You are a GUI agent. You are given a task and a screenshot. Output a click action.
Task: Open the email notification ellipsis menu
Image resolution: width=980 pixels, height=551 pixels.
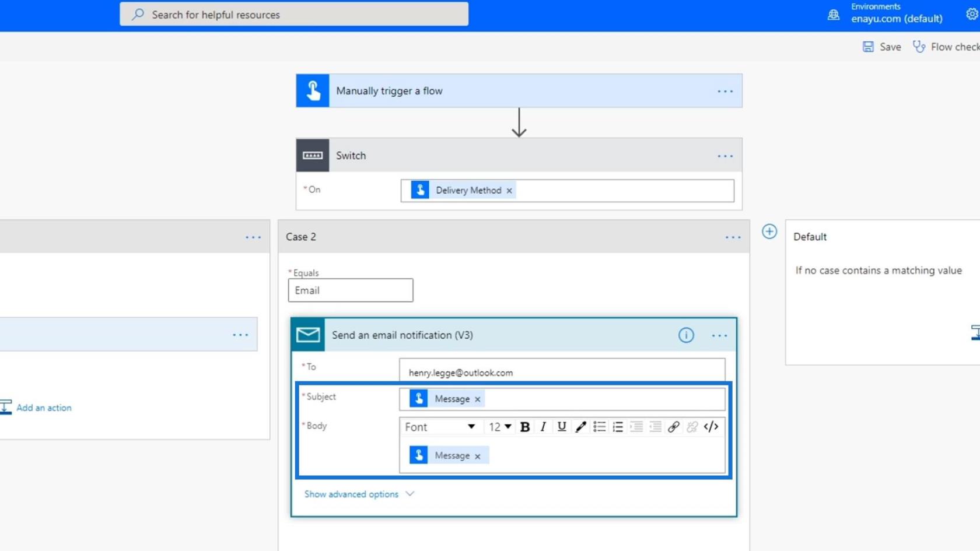click(x=720, y=336)
